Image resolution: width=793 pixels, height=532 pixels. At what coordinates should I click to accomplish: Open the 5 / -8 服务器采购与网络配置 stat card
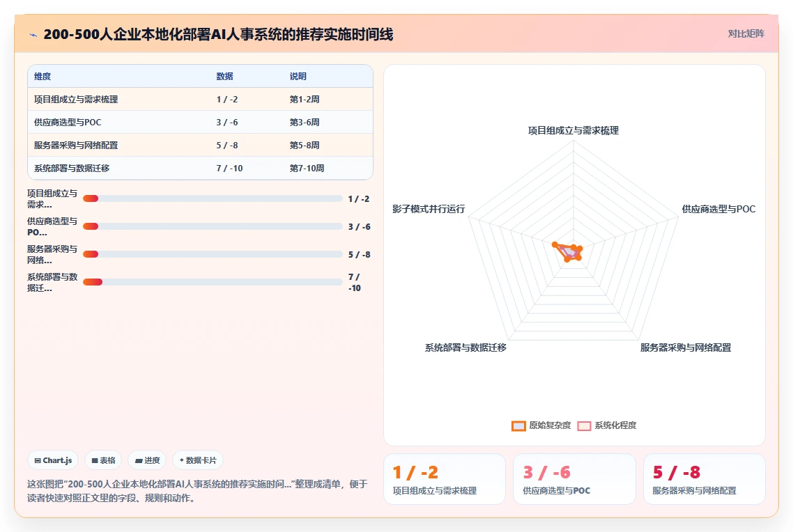click(704, 479)
